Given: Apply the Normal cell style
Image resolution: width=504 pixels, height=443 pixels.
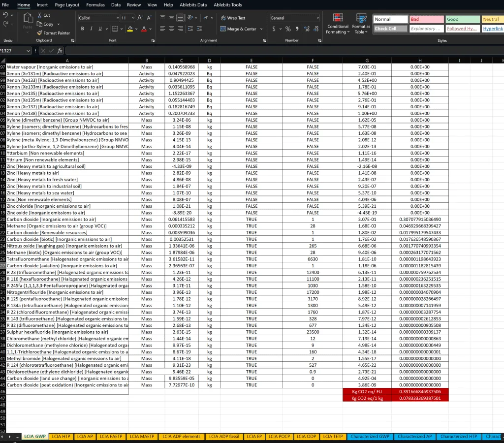Looking at the screenshot, I should tap(390, 19).
